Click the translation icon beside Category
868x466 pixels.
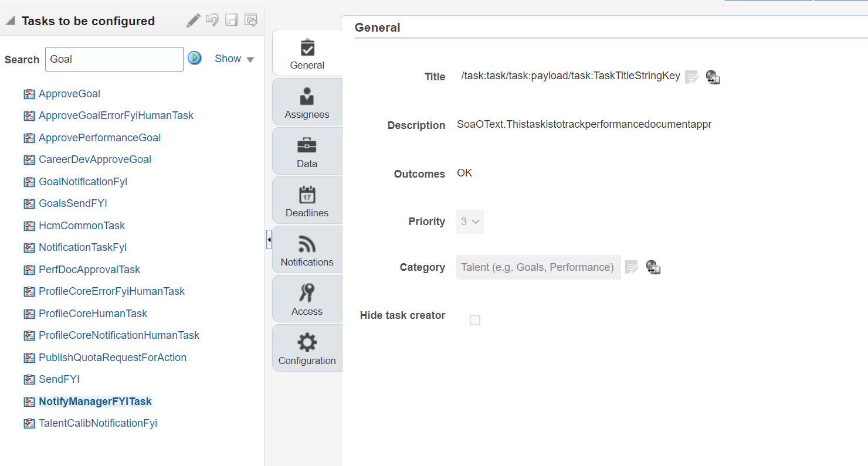coord(653,267)
